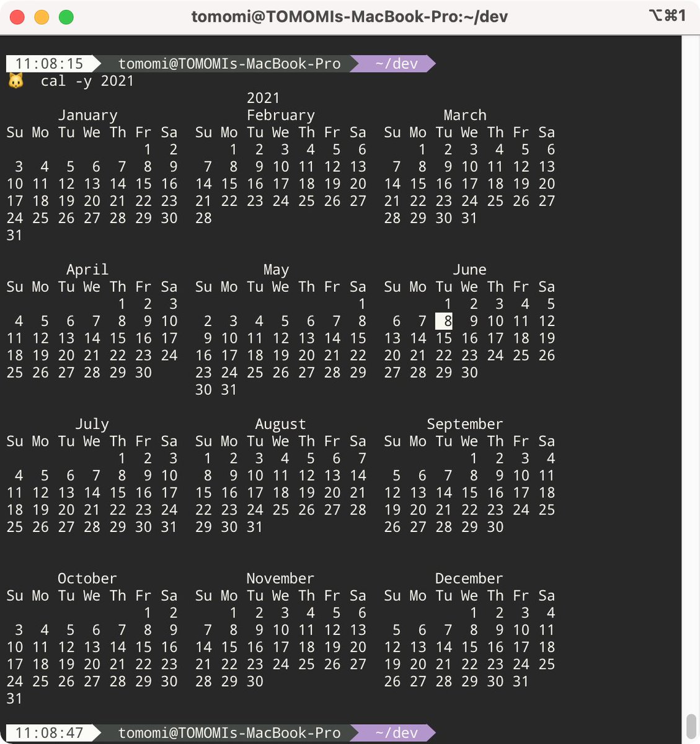Viewport: 700px width, 744px height.
Task: Click the 'September' month heading
Action: pyautogui.click(x=465, y=424)
